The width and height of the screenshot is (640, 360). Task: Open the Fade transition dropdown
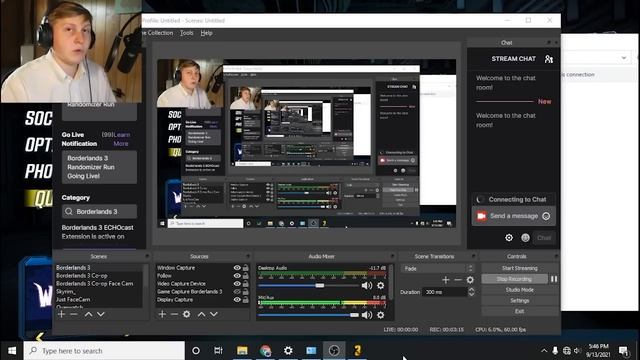click(438, 268)
